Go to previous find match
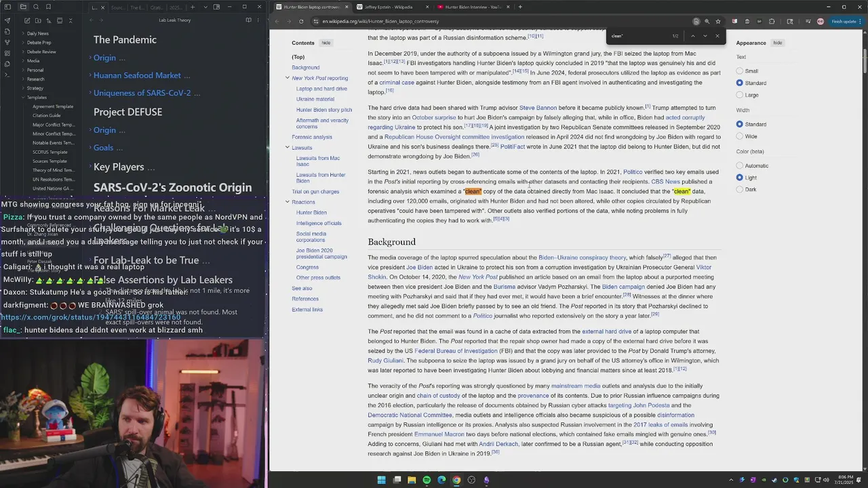Screen dimensions: 868x488 [692, 36]
